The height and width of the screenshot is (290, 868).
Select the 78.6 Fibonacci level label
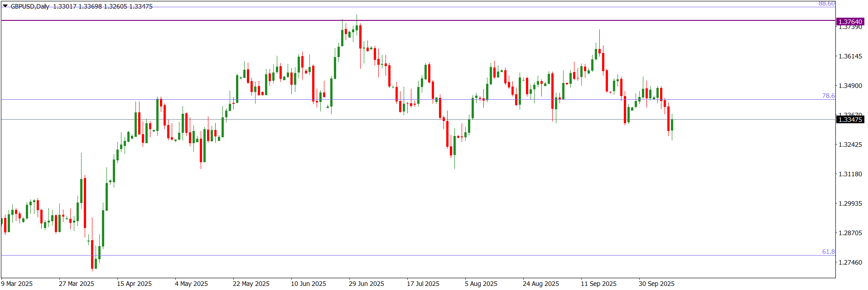click(x=828, y=96)
